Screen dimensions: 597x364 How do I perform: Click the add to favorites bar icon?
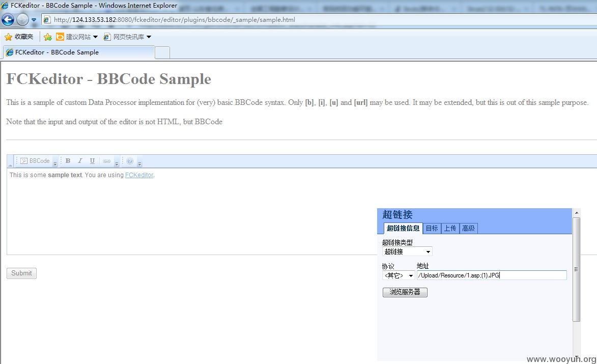(x=48, y=37)
